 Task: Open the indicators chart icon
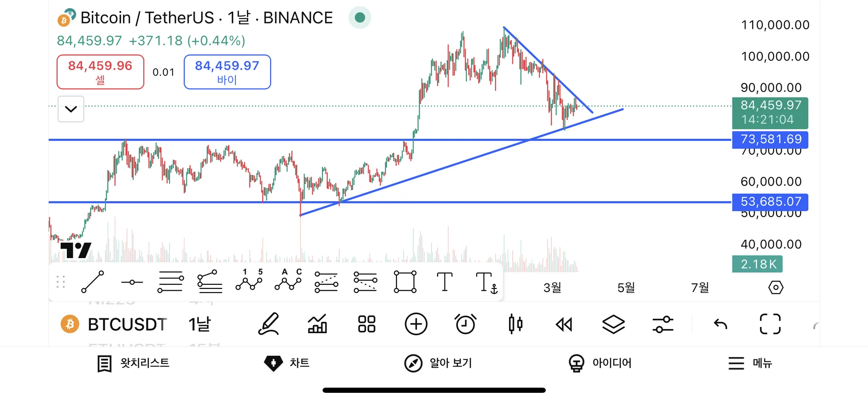[x=317, y=324]
